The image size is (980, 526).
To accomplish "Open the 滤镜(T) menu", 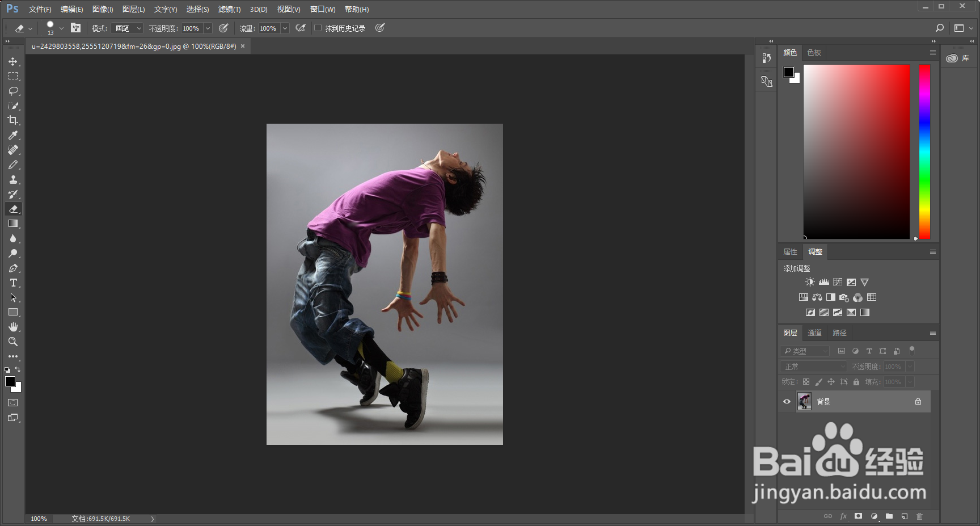I will point(229,9).
